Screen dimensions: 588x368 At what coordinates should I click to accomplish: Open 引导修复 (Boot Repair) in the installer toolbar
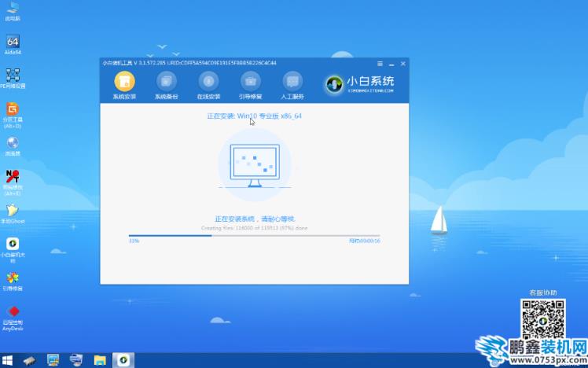[251, 86]
